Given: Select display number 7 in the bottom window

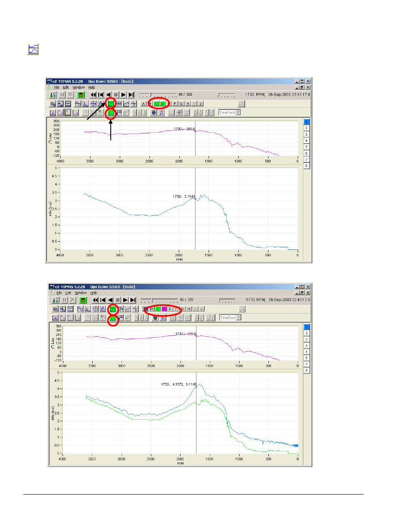Looking at the screenshot, I should pos(307,364).
